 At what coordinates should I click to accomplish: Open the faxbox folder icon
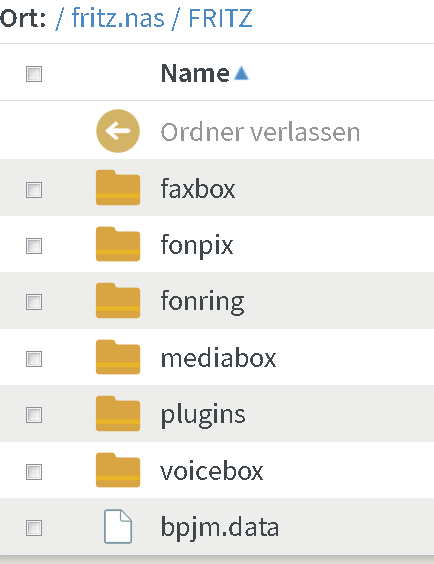point(118,187)
